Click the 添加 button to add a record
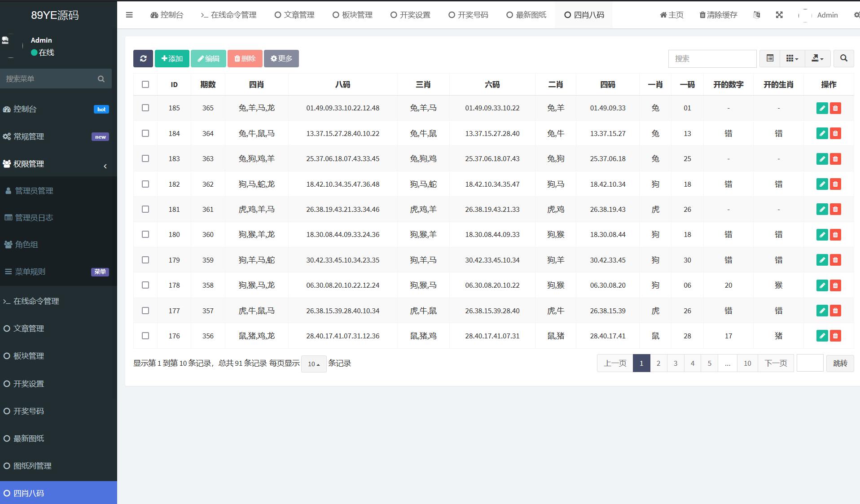The image size is (860, 504). click(172, 58)
